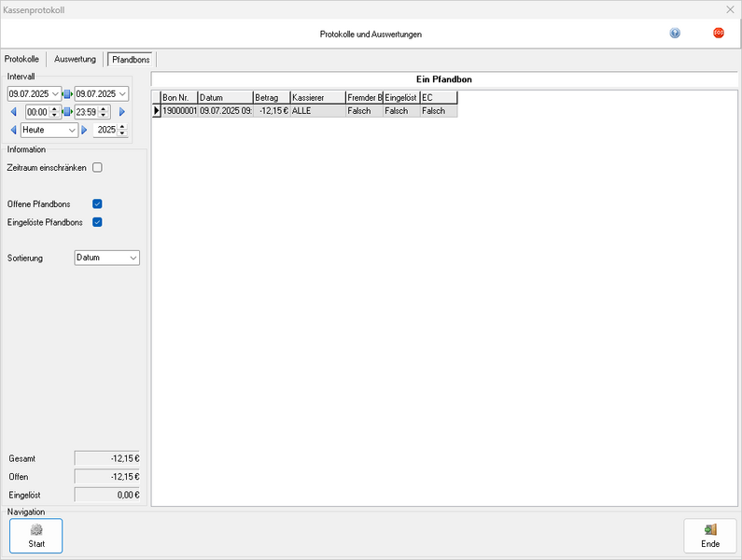Screen dimensions: 742x560
Task: Uncheck Eingelöste Pfandbons checkbox
Action: click(97, 222)
